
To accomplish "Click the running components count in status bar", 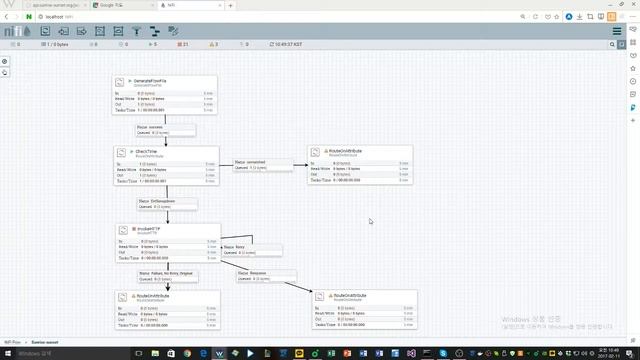I will 153,44.
